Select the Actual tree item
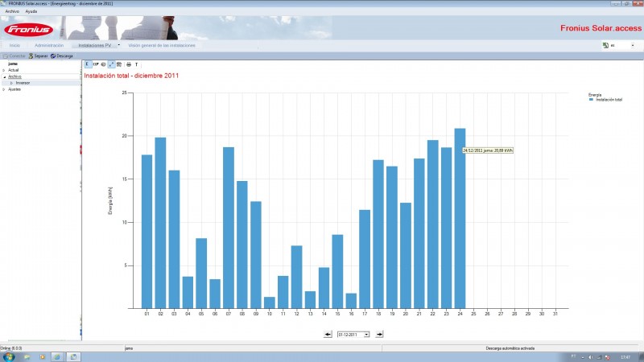 [13, 70]
